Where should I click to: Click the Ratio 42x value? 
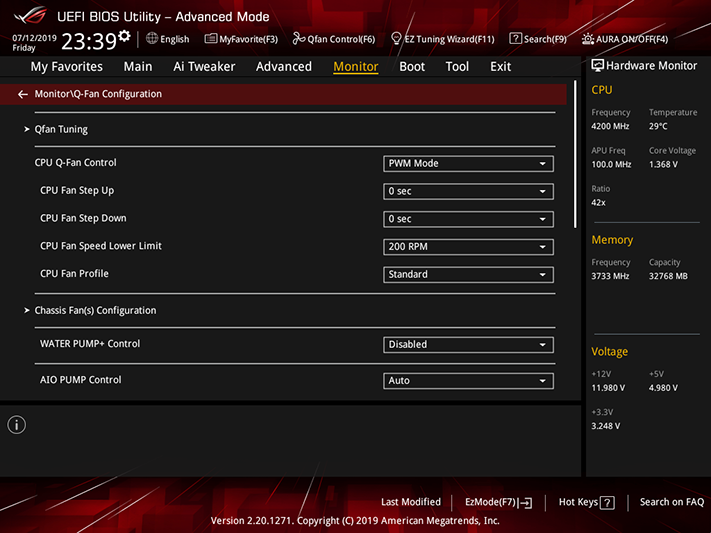[x=599, y=202]
